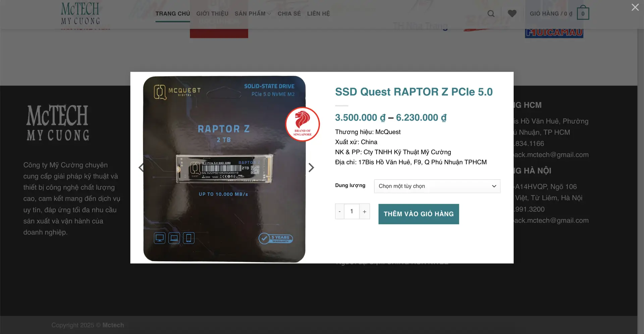Viewport: 644px width, 334px height.
Task: Go to Trang Chủ menu item
Action: [x=172, y=13]
